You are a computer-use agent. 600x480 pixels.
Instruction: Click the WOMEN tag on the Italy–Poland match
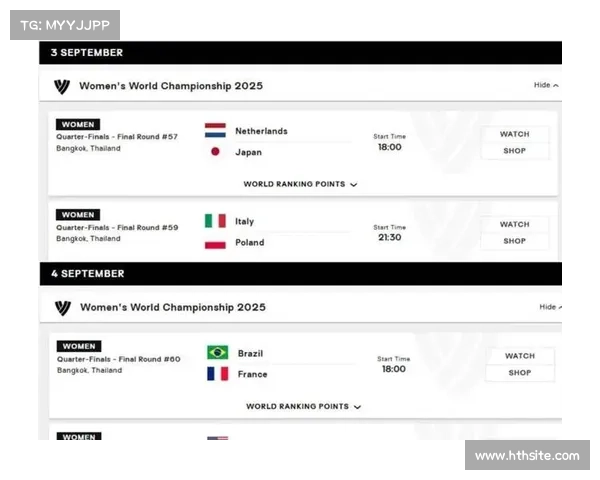click(x=78, y=215)
